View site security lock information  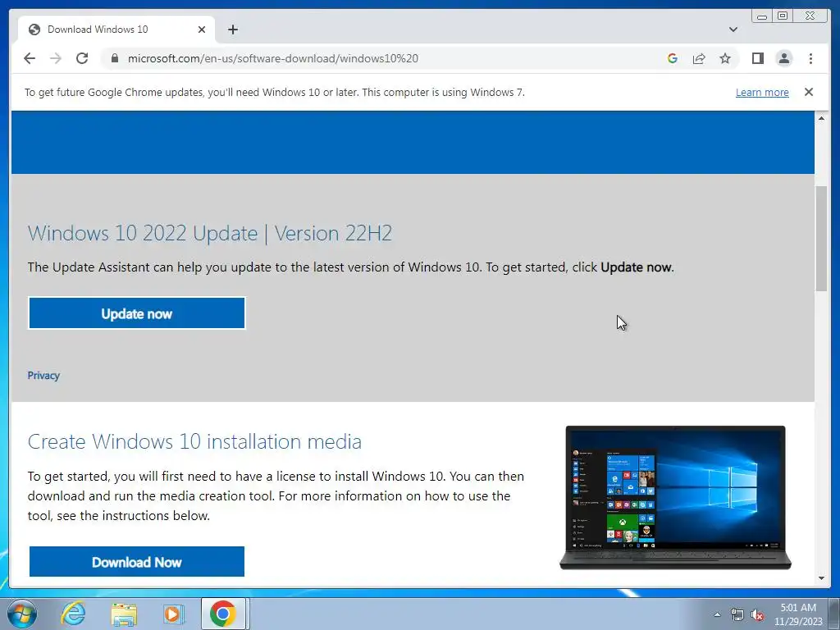point(114,58)
